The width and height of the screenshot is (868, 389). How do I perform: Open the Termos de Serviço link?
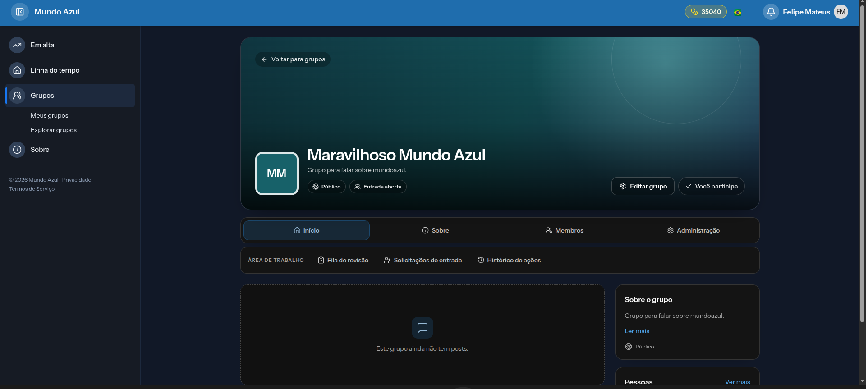(x=32, y=189)
